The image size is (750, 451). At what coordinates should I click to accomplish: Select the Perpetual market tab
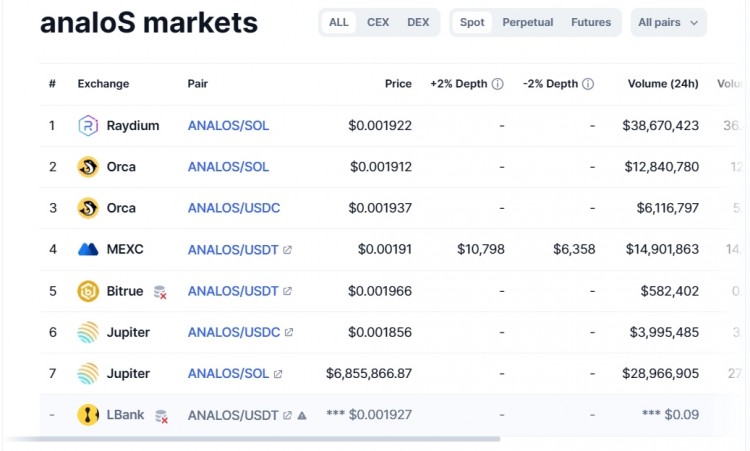click(x=527, y=22)
